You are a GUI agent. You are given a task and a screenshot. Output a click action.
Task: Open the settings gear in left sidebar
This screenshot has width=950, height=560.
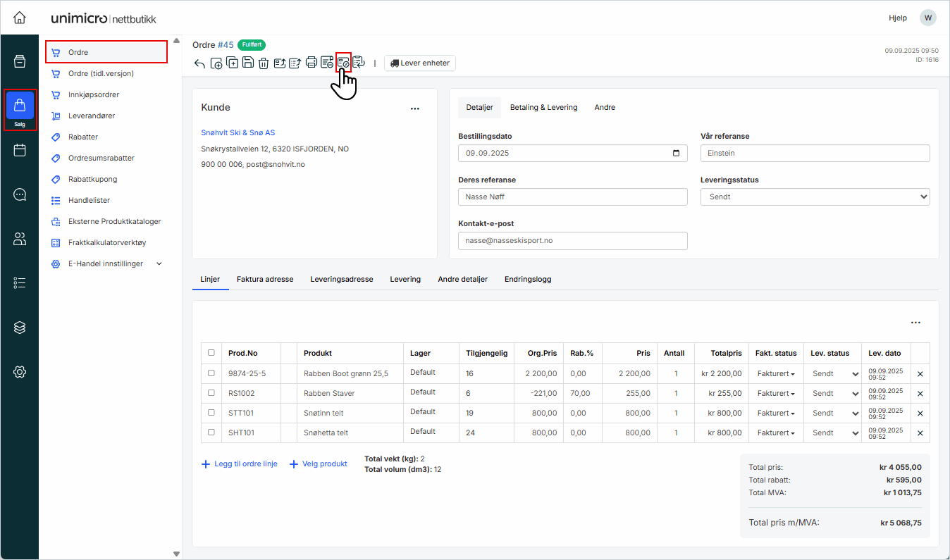20,372
